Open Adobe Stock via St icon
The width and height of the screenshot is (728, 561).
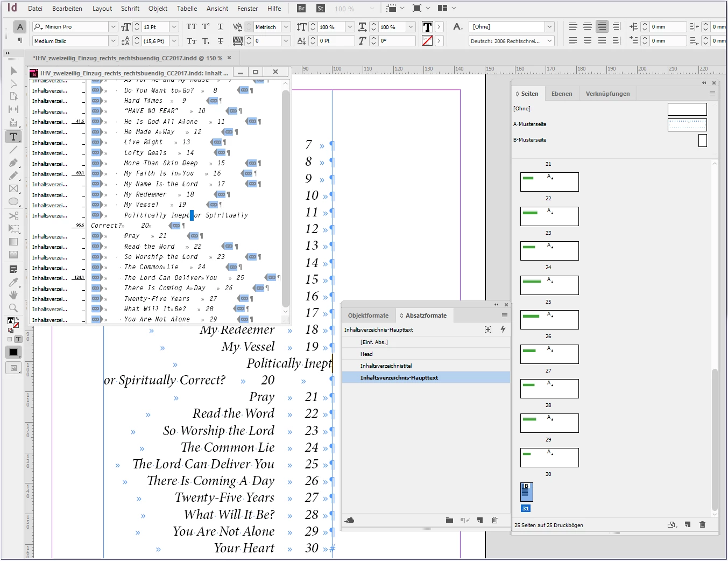pos(321,8)
